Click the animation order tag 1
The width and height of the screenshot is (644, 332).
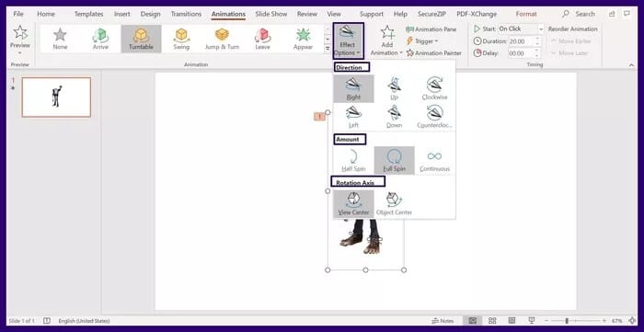point(319,117)
